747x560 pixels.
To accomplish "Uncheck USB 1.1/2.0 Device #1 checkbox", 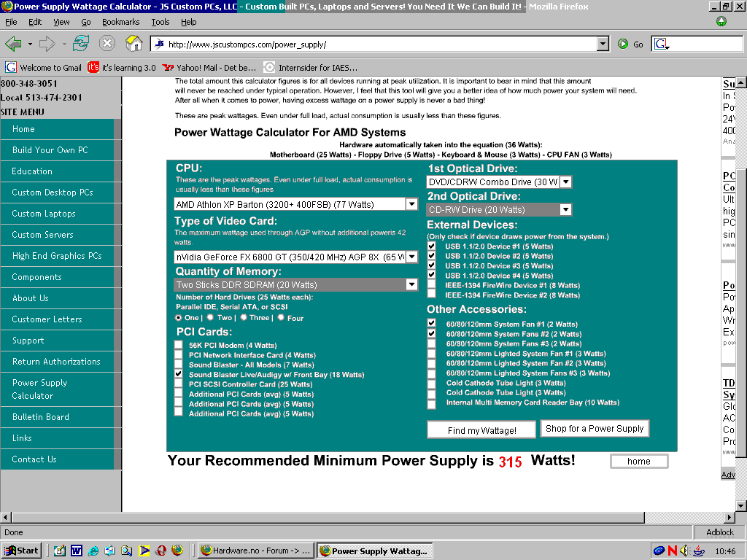I will tap(432, 246).
